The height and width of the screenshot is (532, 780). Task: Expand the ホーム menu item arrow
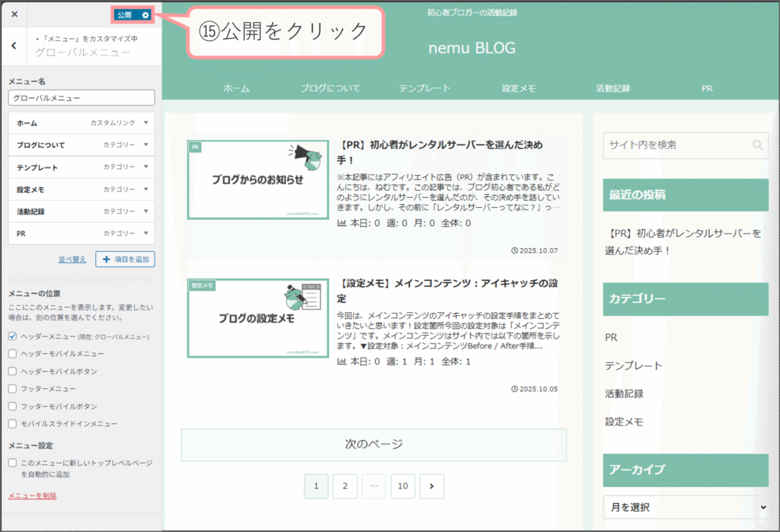(x=145, y=123)
